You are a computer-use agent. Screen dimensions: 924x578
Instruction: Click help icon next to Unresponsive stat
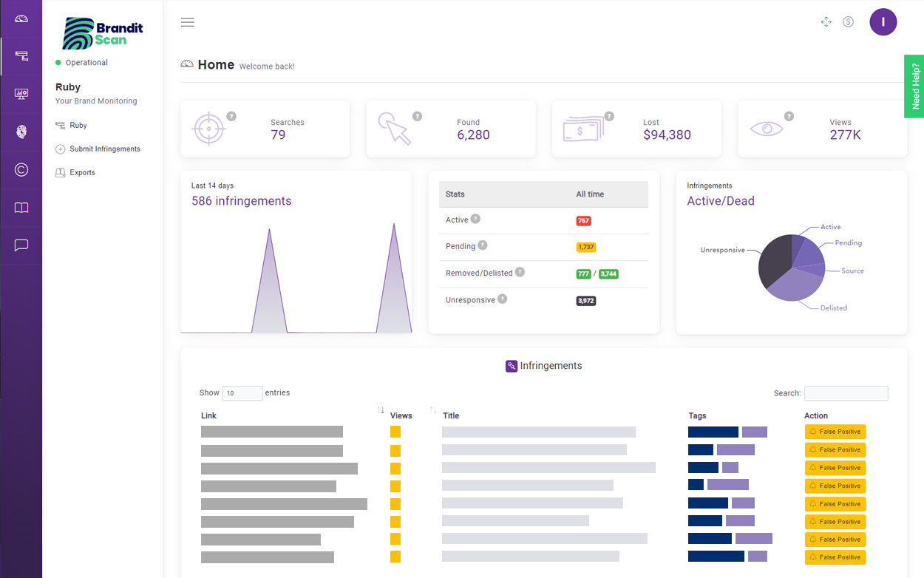coord(503,299)
